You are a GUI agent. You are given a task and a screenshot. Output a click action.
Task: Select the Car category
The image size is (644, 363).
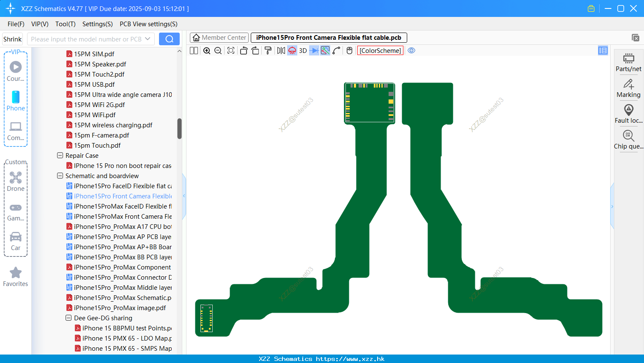pyautogui.click(x=16, y=241)
